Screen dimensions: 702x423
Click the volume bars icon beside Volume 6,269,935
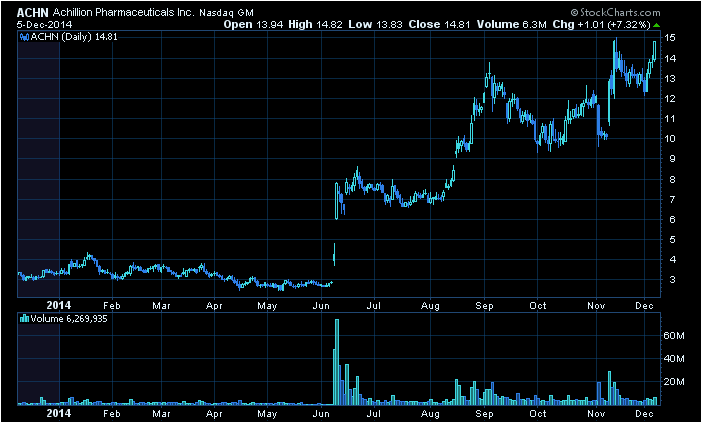(x=25, y=319)
